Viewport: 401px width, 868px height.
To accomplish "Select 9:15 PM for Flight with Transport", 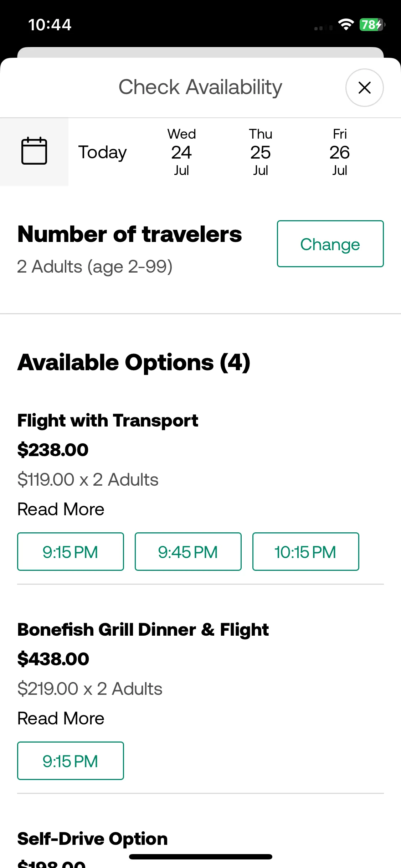I will tap(71, 552).
